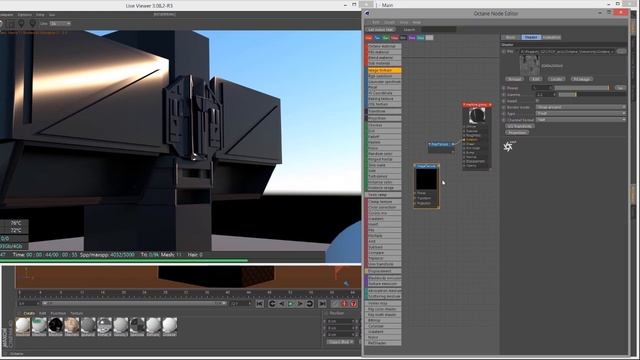Image resolution: width=640 pixels, height=360 pixels.
Task: Click the Get Active Mat button
Action: coord(380,30)
